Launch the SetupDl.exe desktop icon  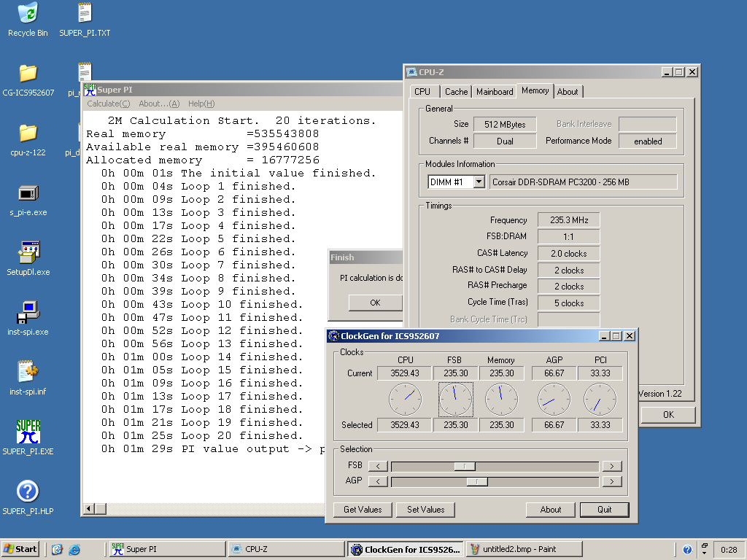pyautogui.click(x=28, y=253)
